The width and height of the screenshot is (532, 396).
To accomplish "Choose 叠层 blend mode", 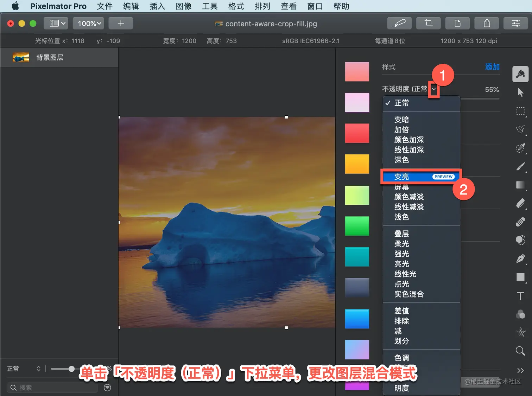I will 421,234.
